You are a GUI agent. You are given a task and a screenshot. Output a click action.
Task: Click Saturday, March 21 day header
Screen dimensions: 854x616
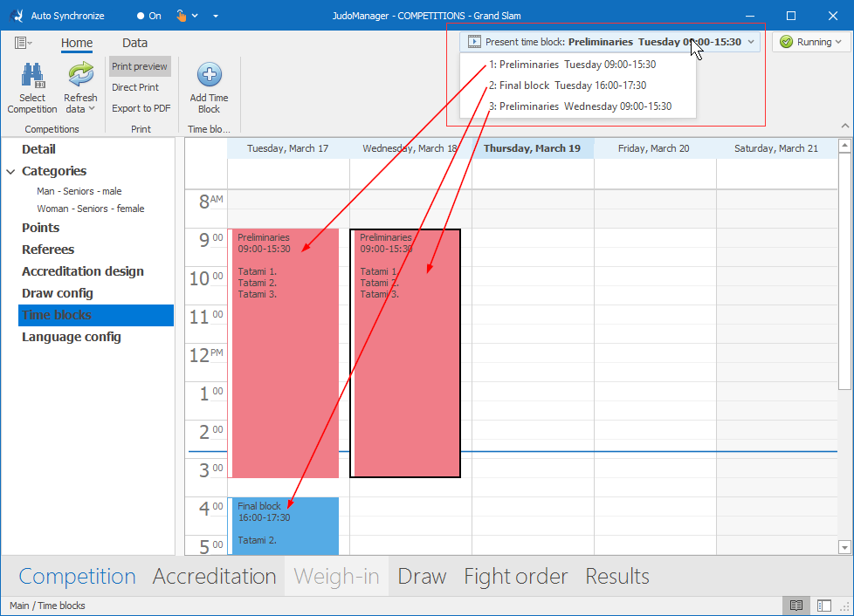776,148
